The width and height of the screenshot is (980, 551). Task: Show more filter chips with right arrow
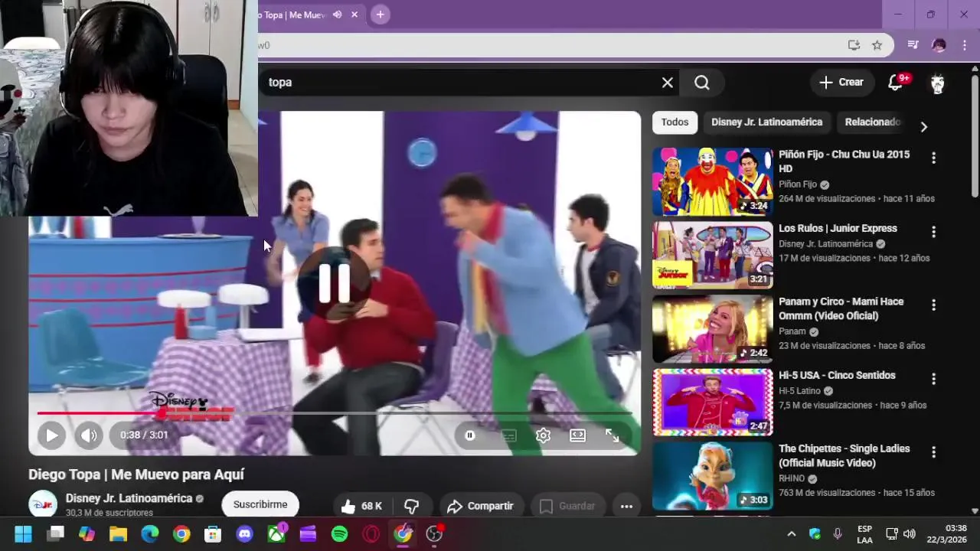pyautogui.click(x=923, y=127)
